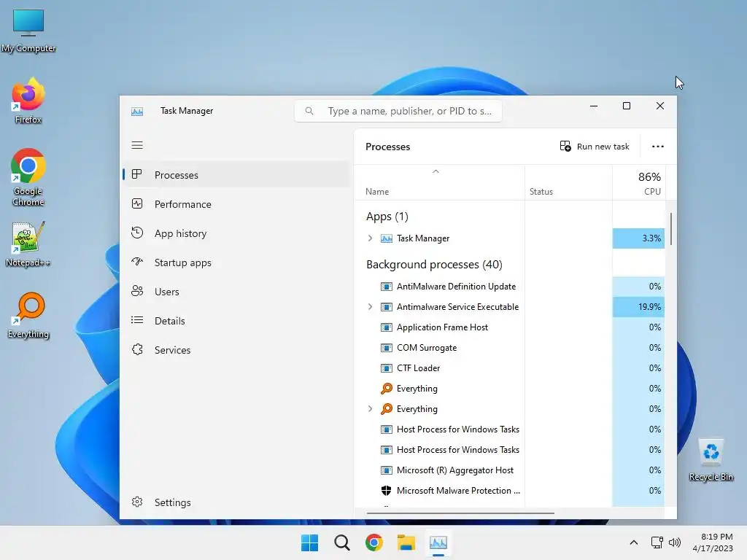Click the volume speaker tray icon
Screen dimensions: 747x560
675,542
